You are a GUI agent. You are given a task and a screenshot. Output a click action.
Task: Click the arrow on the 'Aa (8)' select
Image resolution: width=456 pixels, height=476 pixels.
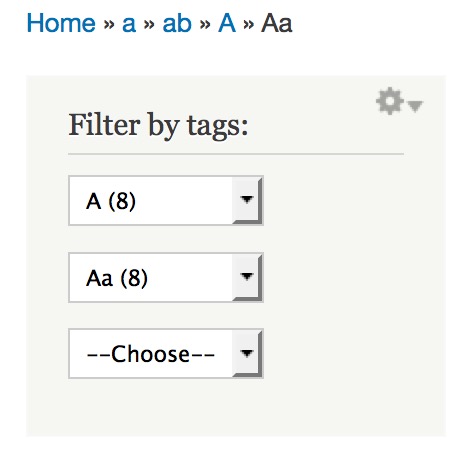coord(247,278)
